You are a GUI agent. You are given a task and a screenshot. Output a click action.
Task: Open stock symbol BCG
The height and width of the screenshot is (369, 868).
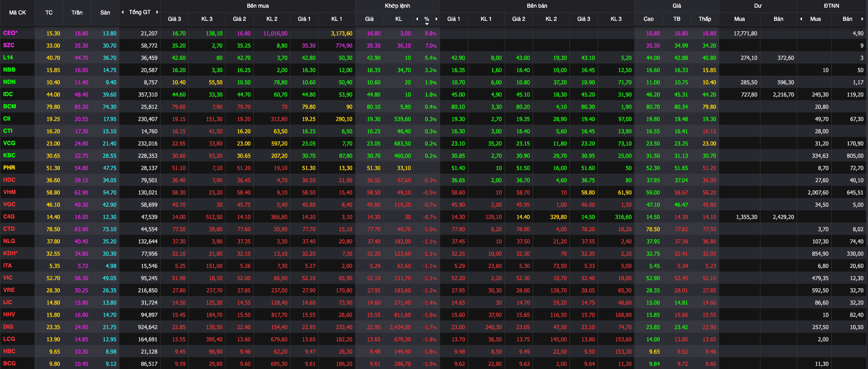tap(9, 364)
